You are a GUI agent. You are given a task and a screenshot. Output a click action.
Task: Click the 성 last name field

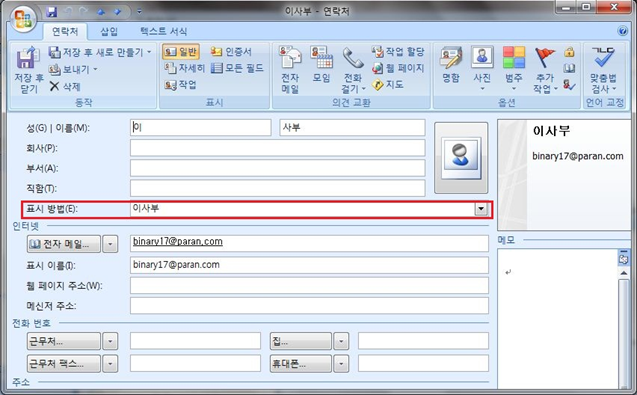pyautogui.click(x=201, y=128)
